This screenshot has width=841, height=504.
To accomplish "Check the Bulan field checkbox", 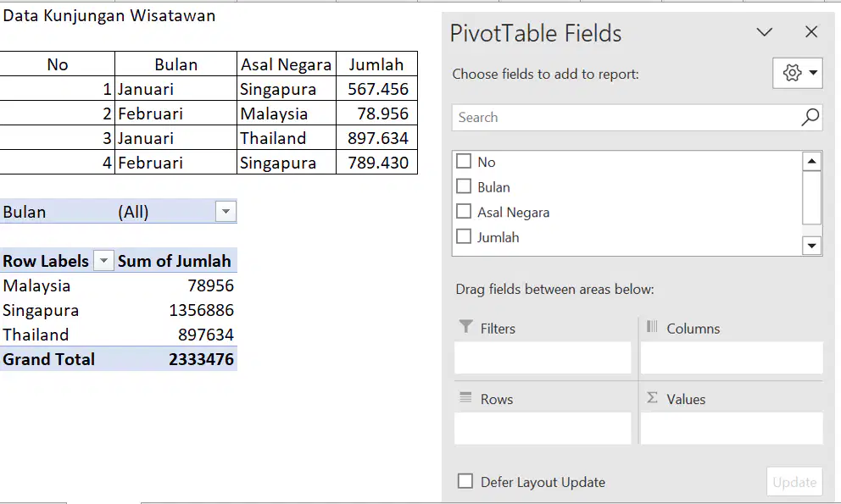I will 464,186.
